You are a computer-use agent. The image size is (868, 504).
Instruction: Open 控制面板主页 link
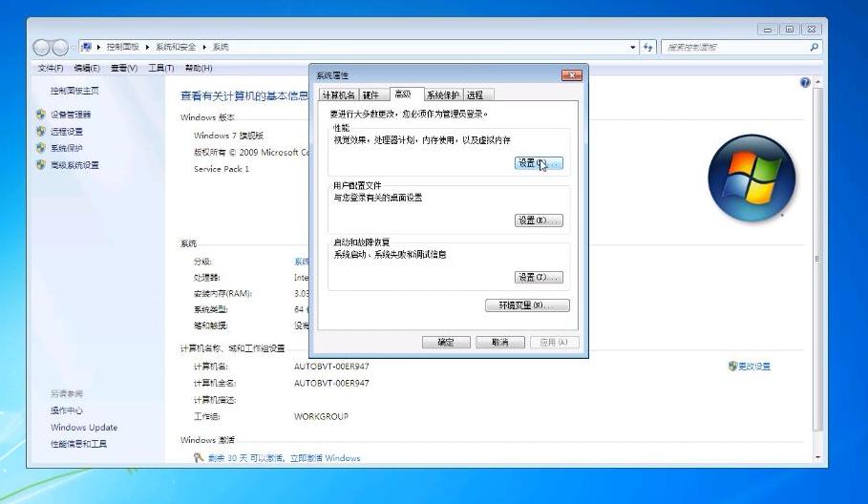pos(74,91)
